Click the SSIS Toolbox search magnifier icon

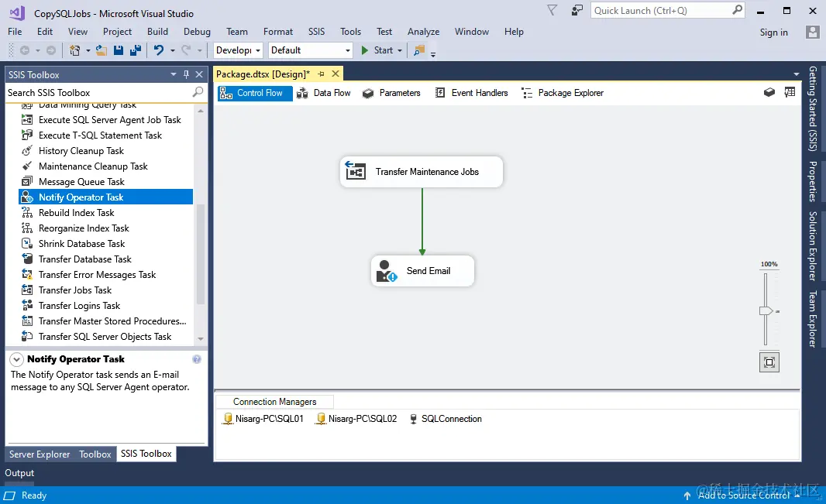coord(198,92)
